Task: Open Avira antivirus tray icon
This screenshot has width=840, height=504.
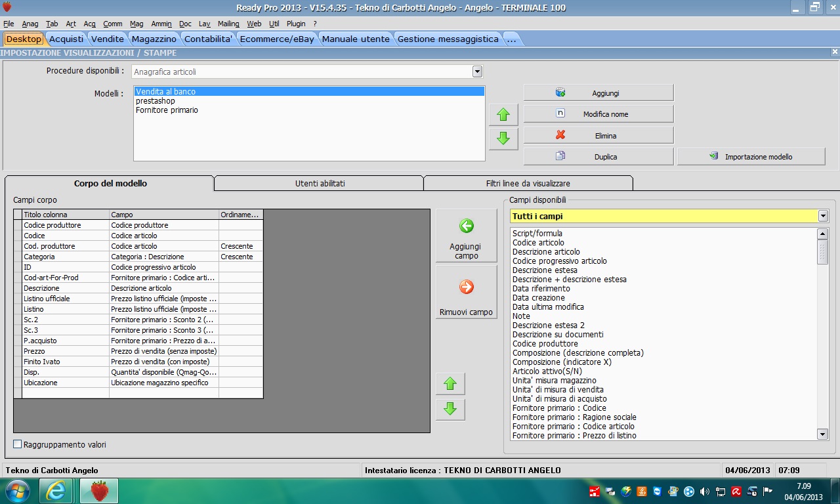Action: tap(736, 491)
